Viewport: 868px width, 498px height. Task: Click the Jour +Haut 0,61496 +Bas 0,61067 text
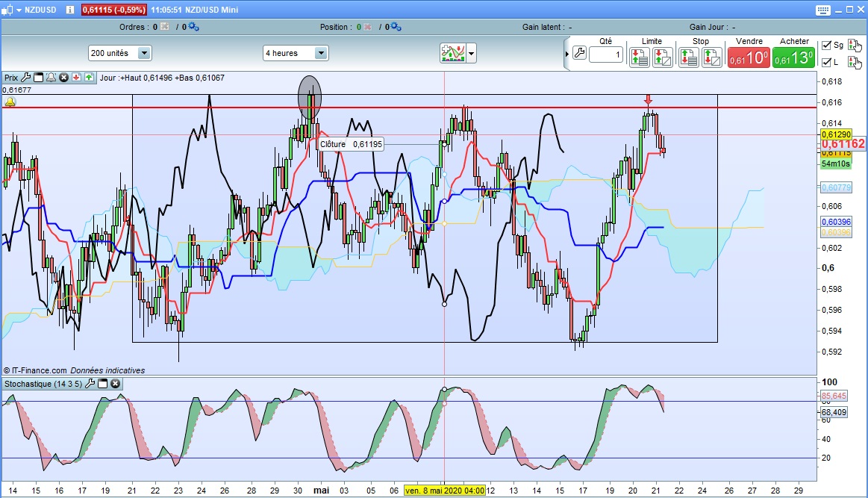tap(162, 78)
